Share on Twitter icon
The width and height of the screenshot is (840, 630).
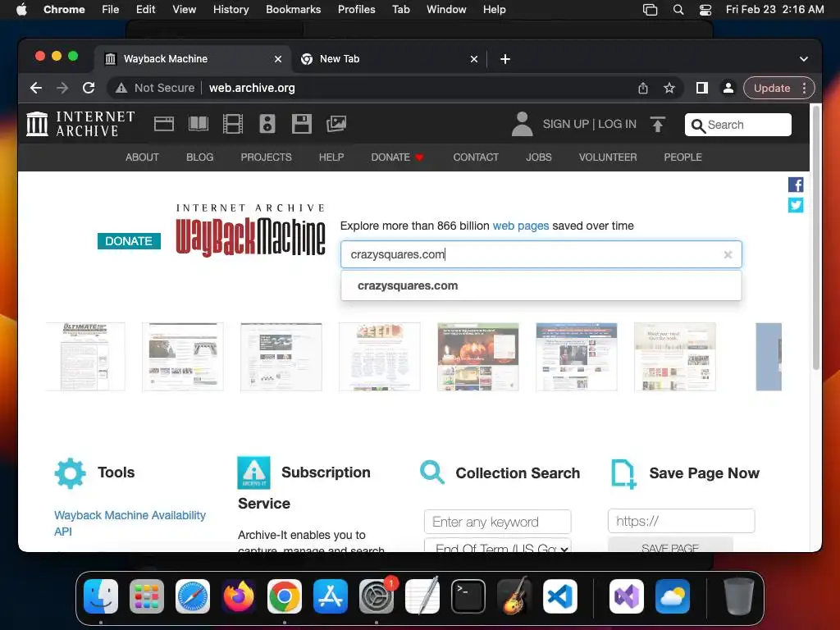796,205
